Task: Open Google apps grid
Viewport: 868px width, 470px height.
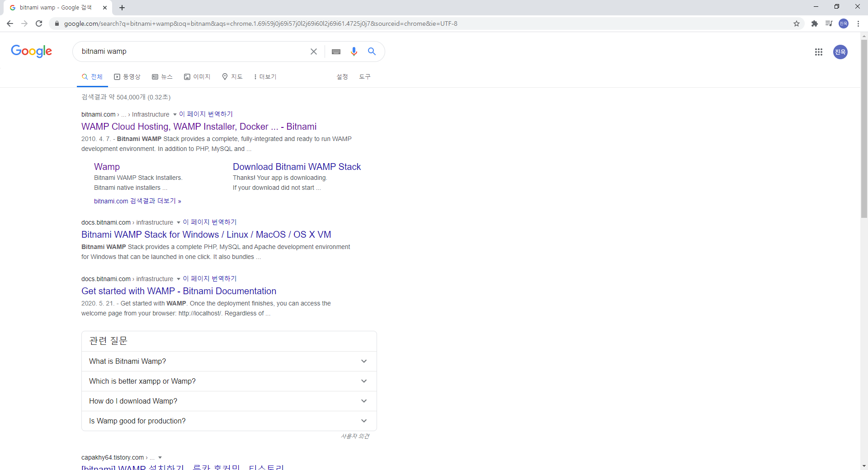Action: tap(819, 52)
